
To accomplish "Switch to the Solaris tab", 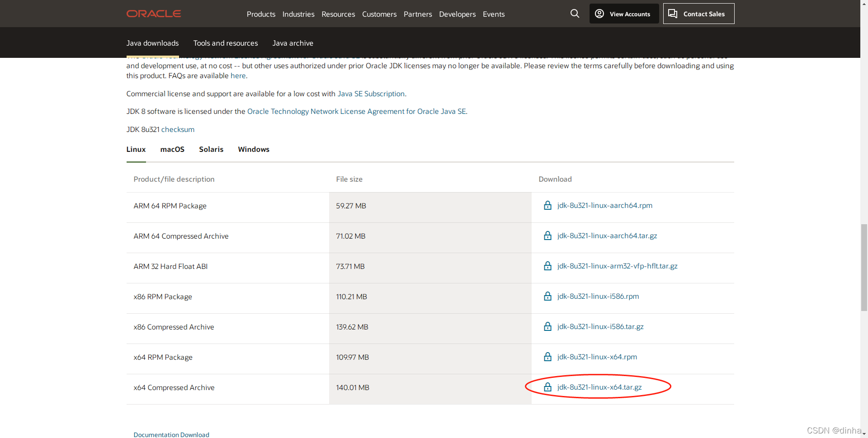I will tap(211, 149).
